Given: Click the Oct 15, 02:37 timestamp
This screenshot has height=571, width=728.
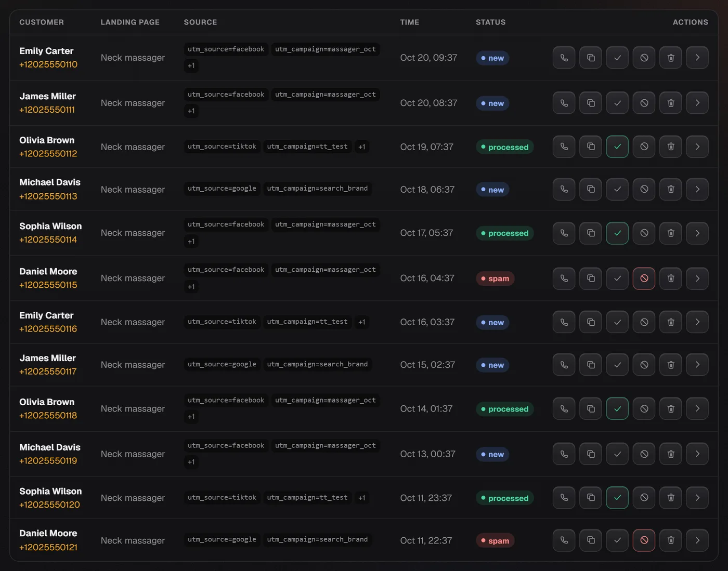Looking at the screenshot, I should (x=427, y=365).
